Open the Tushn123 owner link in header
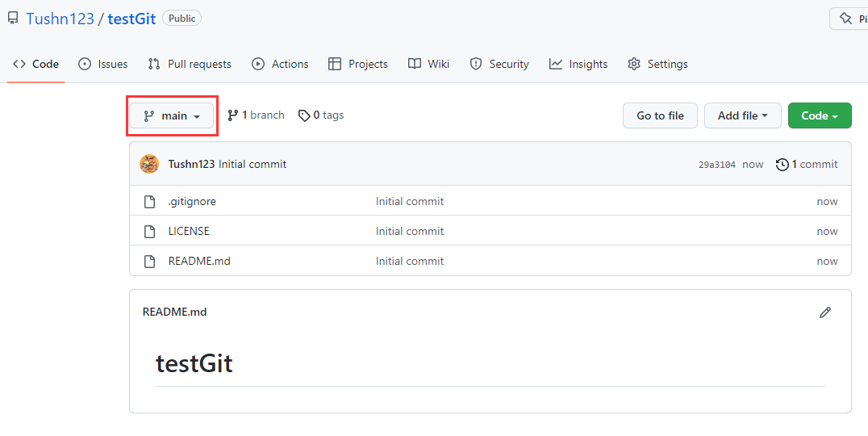Screen dimensions: 868x436 tap(60, 18)
